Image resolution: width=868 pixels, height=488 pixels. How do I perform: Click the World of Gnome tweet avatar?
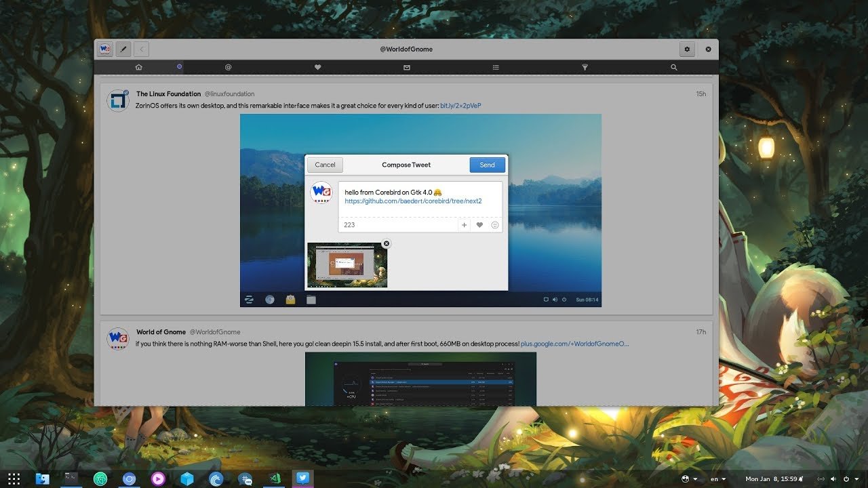click(x=118, y=338)
